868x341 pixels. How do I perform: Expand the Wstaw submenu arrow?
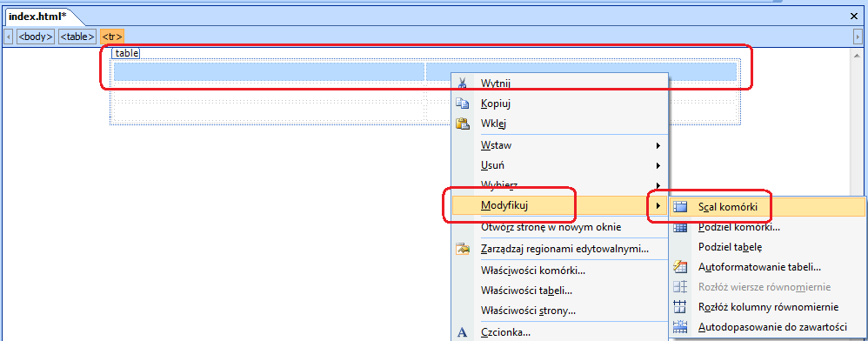click(658, 146)
